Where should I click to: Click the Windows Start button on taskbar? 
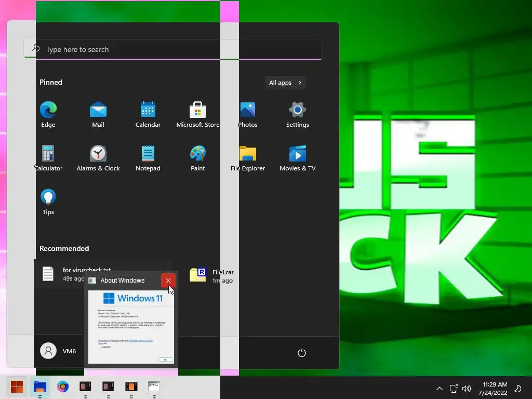point(17,387)
